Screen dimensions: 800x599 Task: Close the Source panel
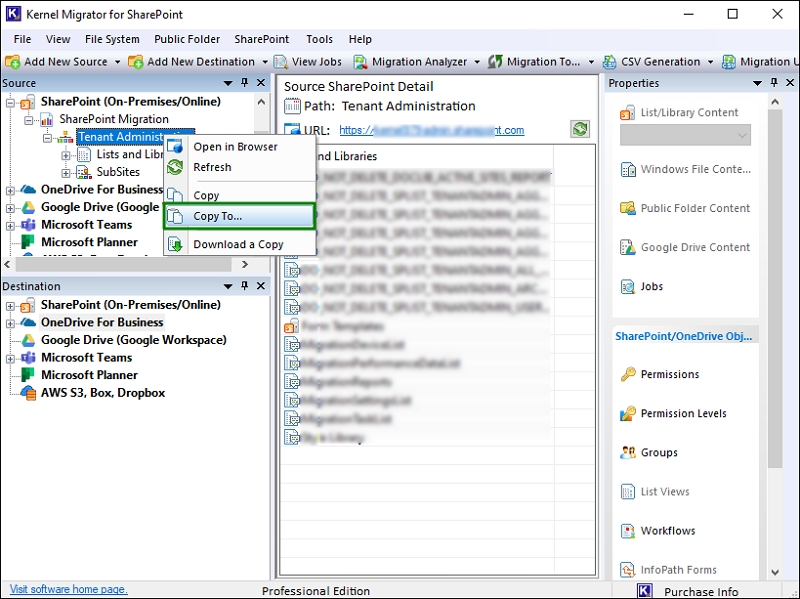(261, 83)
